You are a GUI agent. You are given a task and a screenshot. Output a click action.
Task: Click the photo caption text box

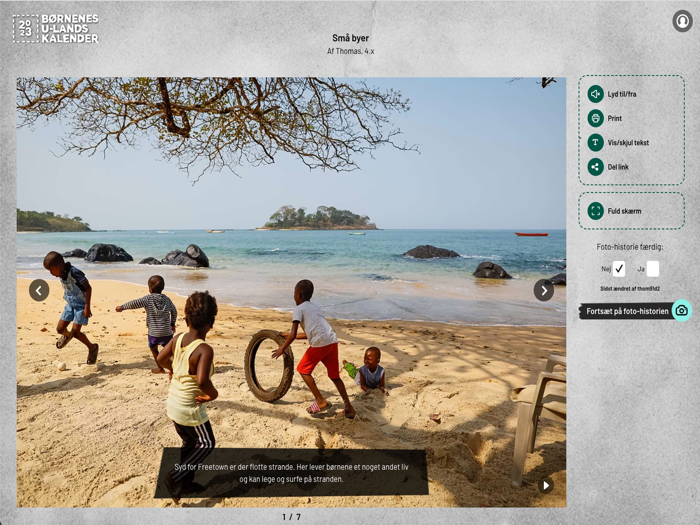291,473
